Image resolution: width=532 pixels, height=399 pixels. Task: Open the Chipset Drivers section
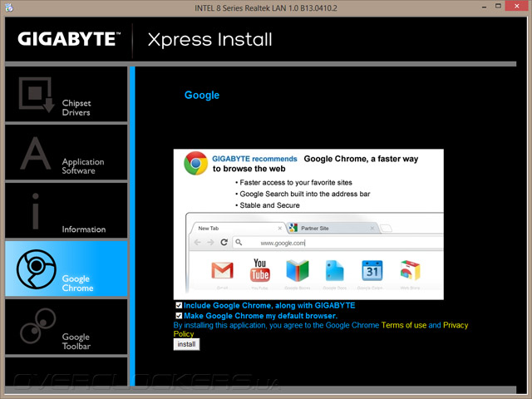(x=66, y=94)
